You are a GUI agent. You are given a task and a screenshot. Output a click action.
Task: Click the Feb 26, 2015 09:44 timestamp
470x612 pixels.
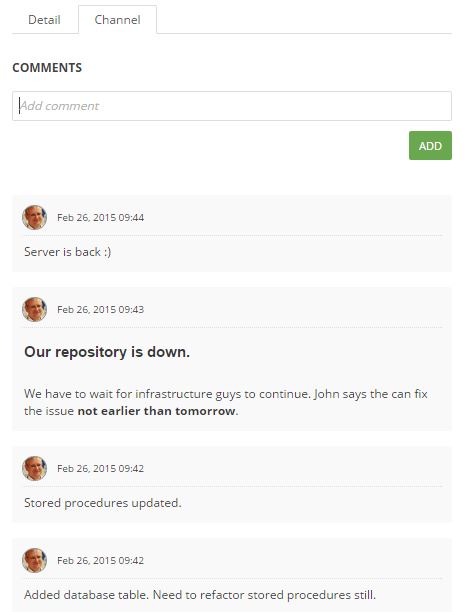(x=100, y=217)
